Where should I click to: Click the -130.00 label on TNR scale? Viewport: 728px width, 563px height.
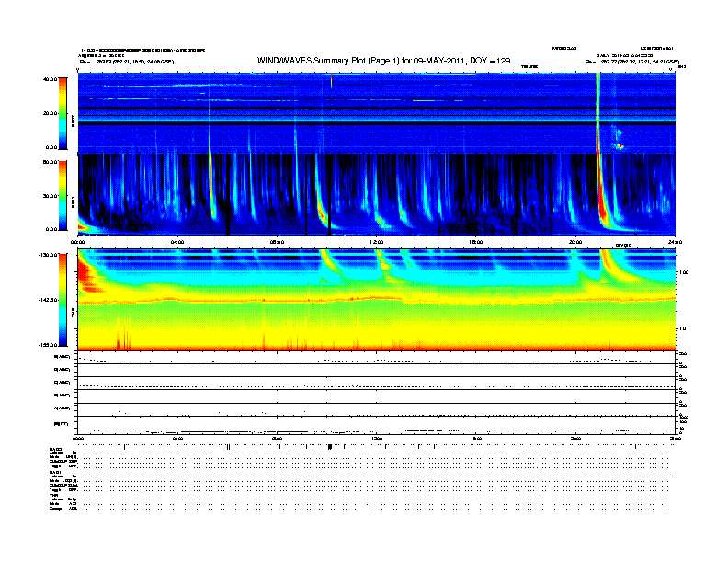[48, 255]
